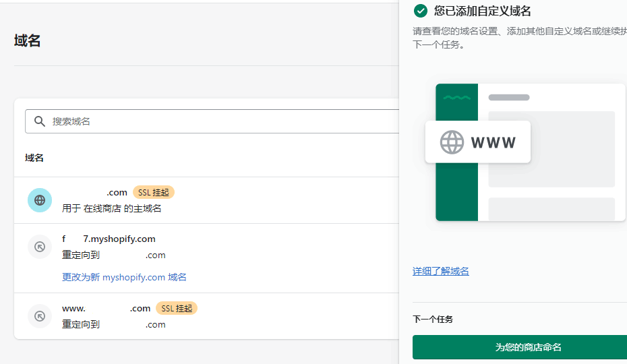
Task: Click the WWW card in the illustration
Action: (x=478, y=142)
